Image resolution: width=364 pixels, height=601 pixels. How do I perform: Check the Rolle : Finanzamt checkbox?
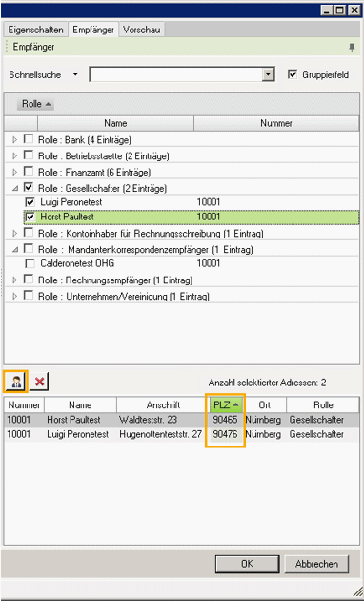29,172
